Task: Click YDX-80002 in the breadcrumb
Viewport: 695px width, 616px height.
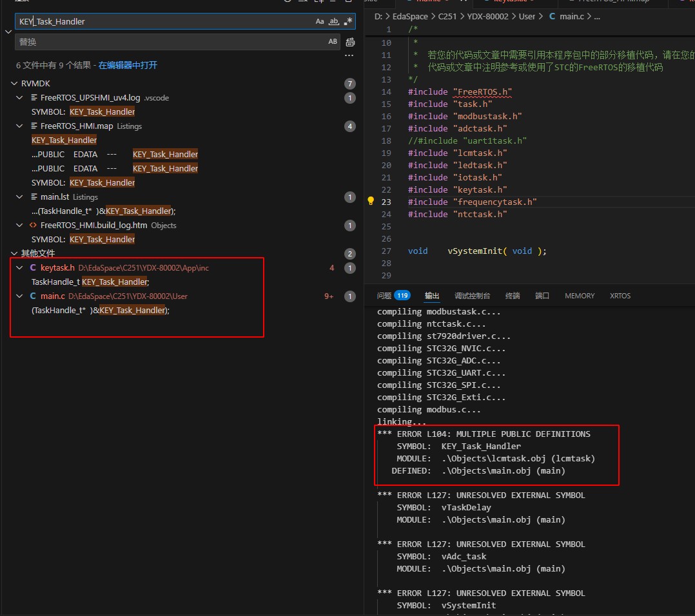Action: pyautogui.click(x=487, y=16)
